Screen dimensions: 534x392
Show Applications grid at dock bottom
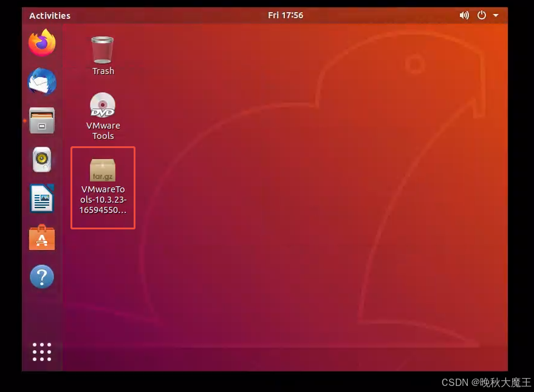tap(42, 352)
